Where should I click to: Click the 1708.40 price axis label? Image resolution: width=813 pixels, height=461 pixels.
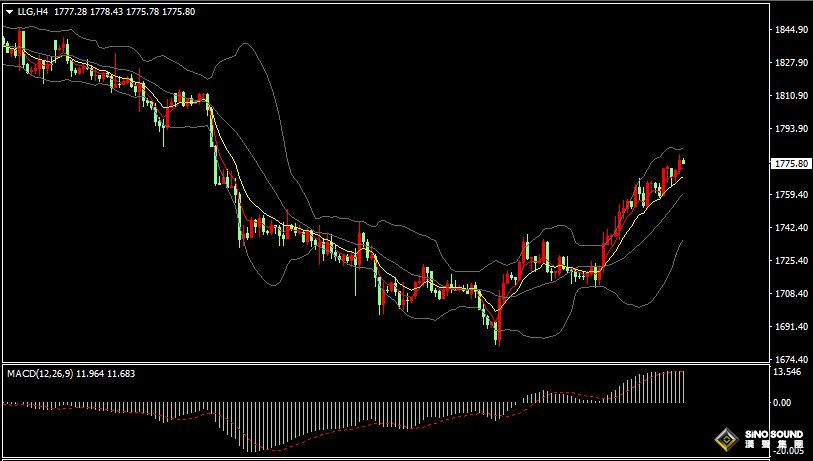(x=792, y=294)
